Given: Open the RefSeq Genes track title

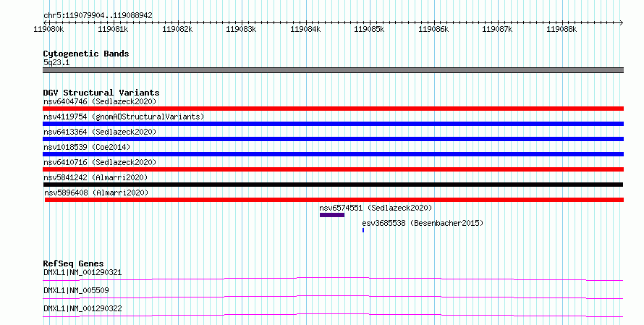Looking at the screenshot, I should pos(73,263).
